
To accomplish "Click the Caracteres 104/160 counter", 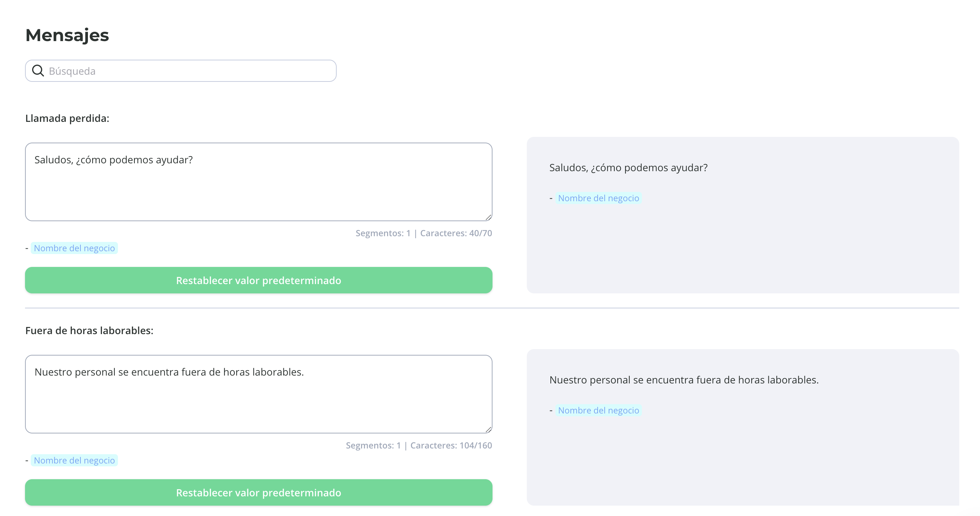I will 451,445.
